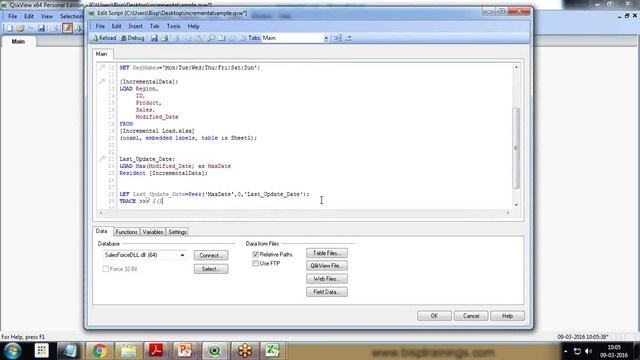Open the QlikView taskbar icon

(214, 351)
